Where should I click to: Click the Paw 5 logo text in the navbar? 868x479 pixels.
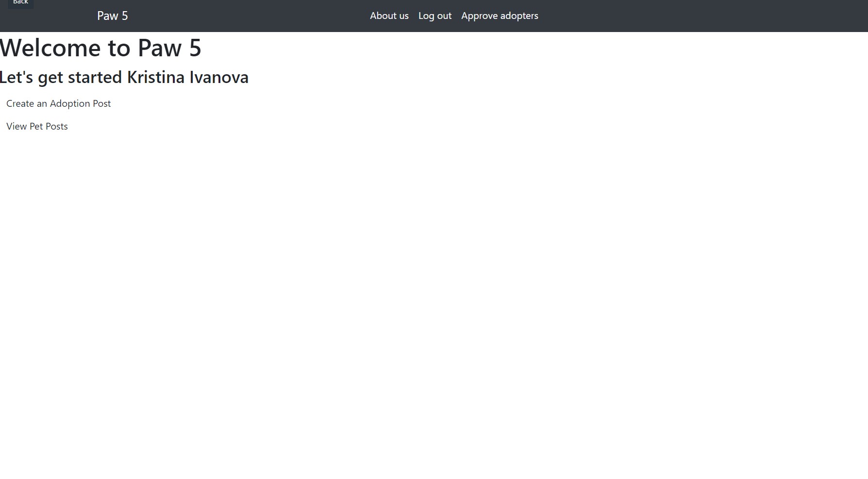coord(112,16)
